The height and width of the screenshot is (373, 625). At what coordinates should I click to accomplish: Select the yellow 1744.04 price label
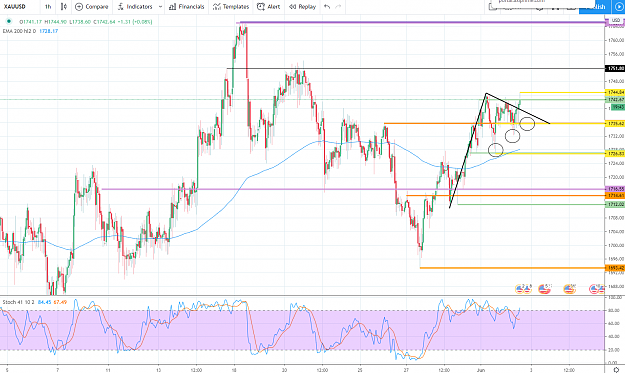pyautogui.click(x=615, y=92)
